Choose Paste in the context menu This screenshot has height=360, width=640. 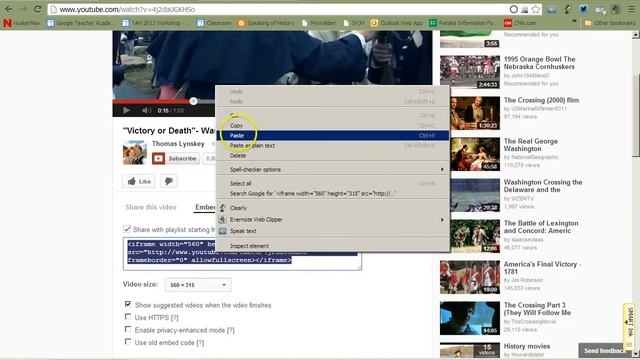click(333, 136)
